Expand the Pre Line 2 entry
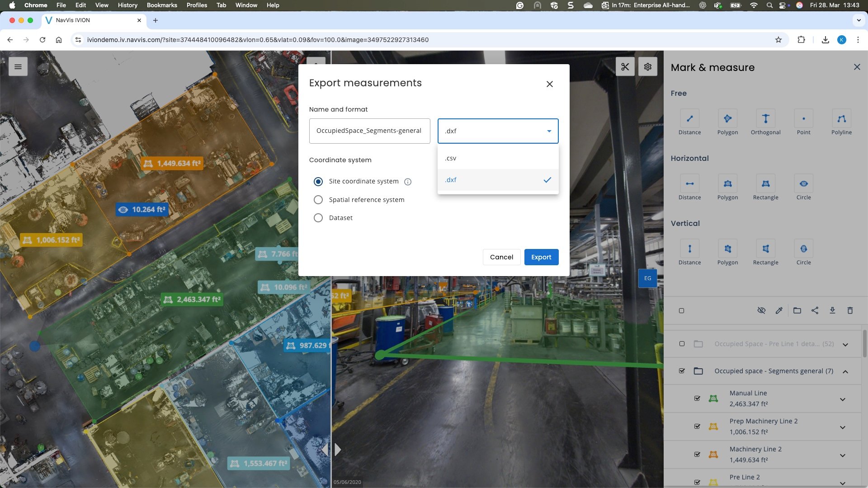This screenshot has height=488, width=868. click(842, 483)
